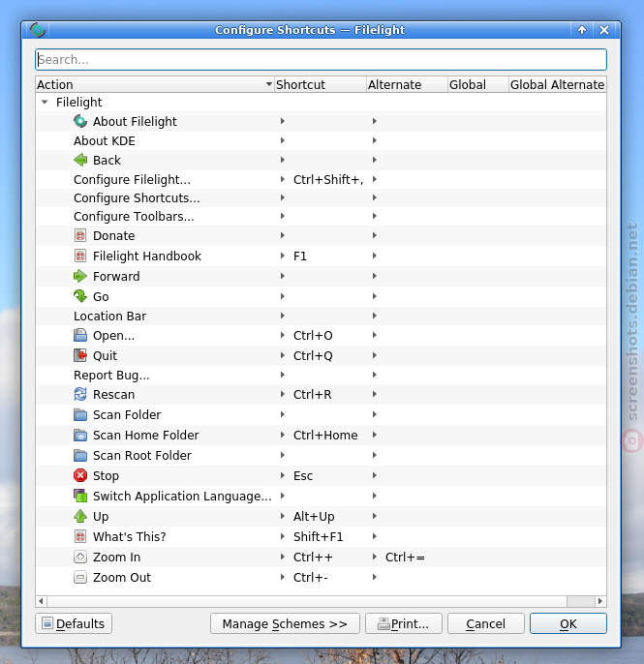The image size is (644, 664).
Task: Click the Zoom In icon
Action: (80, 557)
